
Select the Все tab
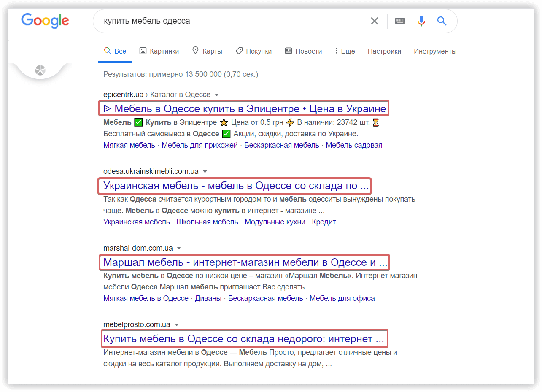[x=115, y=51]
